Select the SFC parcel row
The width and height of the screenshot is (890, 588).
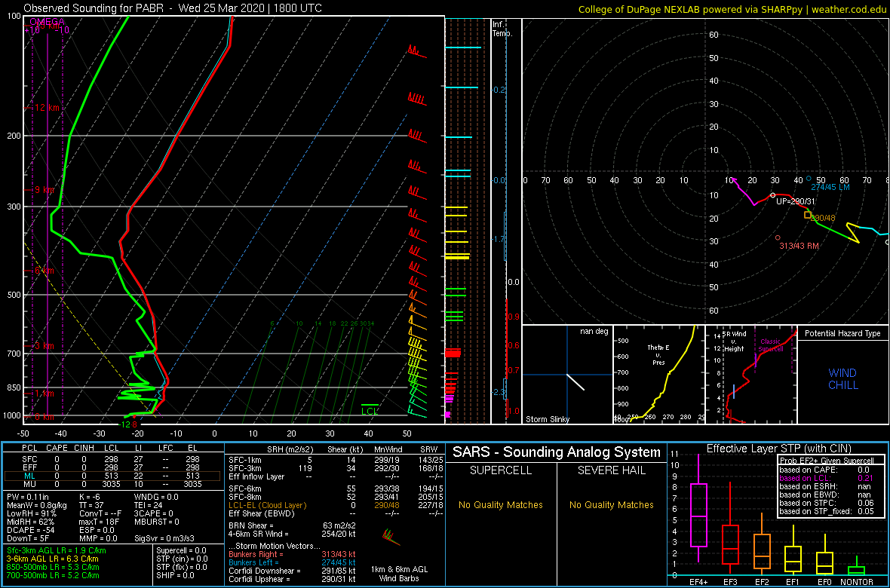pyautogui.click(x=112, y=458)
